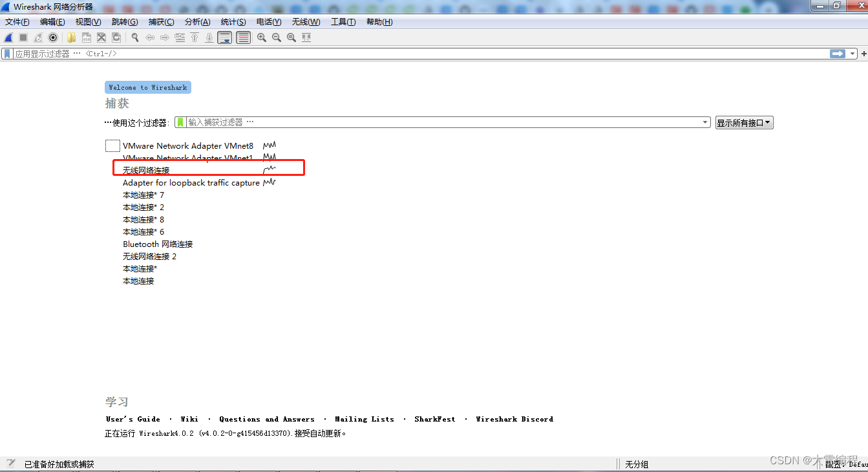Click the reset zoom to normal icon
The width and height of the screenshot is (868, 472).
tap(291, 38)
